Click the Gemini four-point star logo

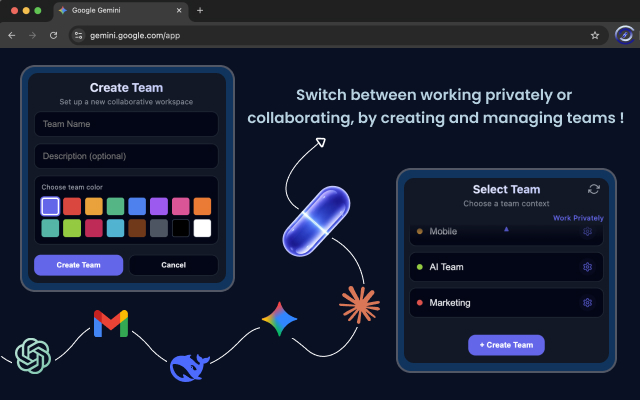click(x=279, y=319)
